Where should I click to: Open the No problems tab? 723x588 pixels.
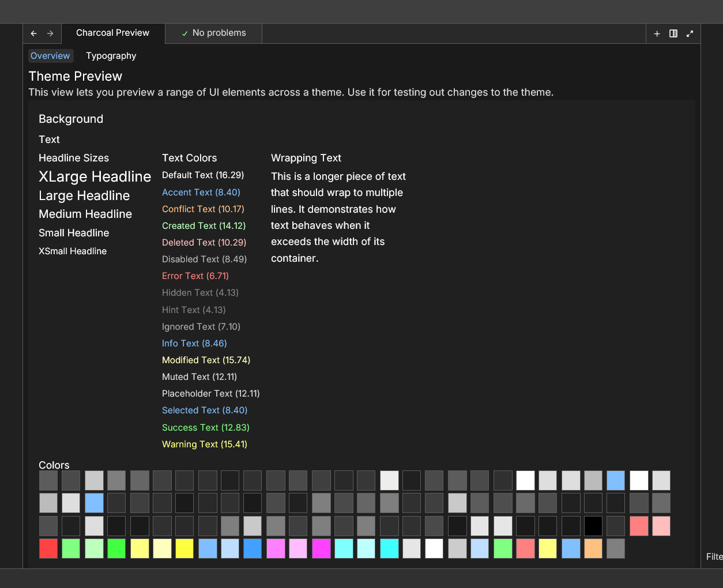click(x=214, y=33)
